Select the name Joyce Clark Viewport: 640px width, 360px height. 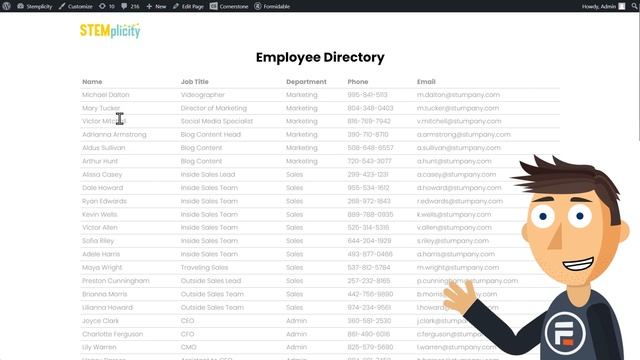(100, 321)
